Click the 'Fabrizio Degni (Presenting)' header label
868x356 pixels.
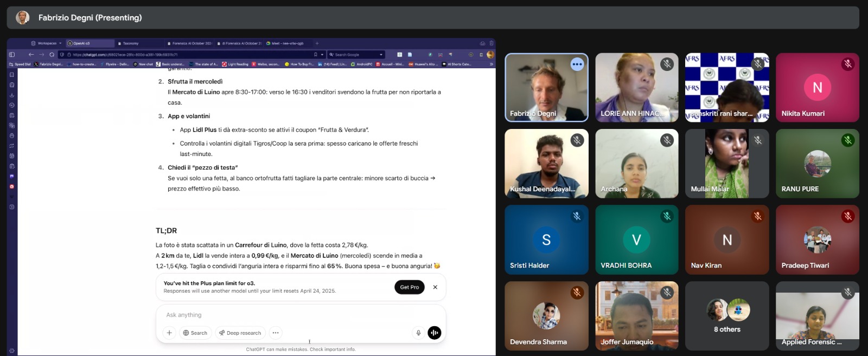coord(90,17)
